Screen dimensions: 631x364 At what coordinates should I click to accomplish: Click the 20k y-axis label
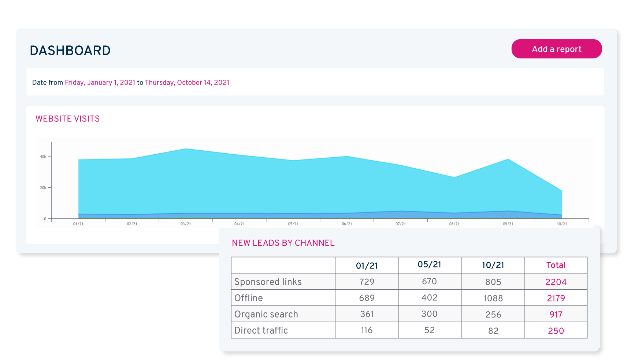[43, 188]
